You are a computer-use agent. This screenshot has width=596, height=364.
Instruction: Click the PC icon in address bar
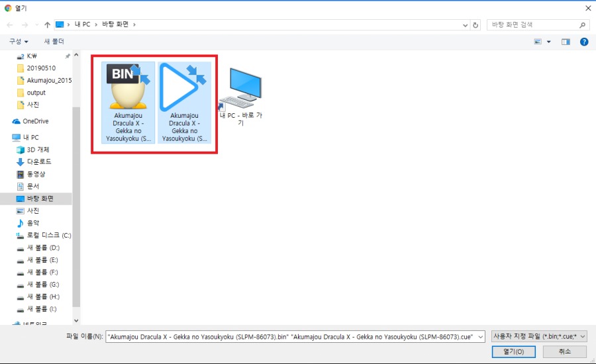tap(60, 24)
